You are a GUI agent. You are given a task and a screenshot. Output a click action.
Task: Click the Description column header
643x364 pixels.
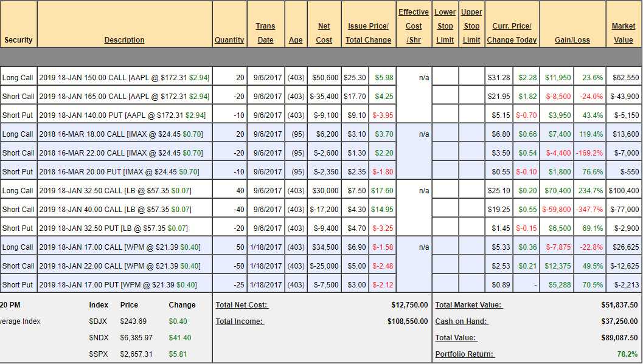pyautogui.click(x=124, y=40)
